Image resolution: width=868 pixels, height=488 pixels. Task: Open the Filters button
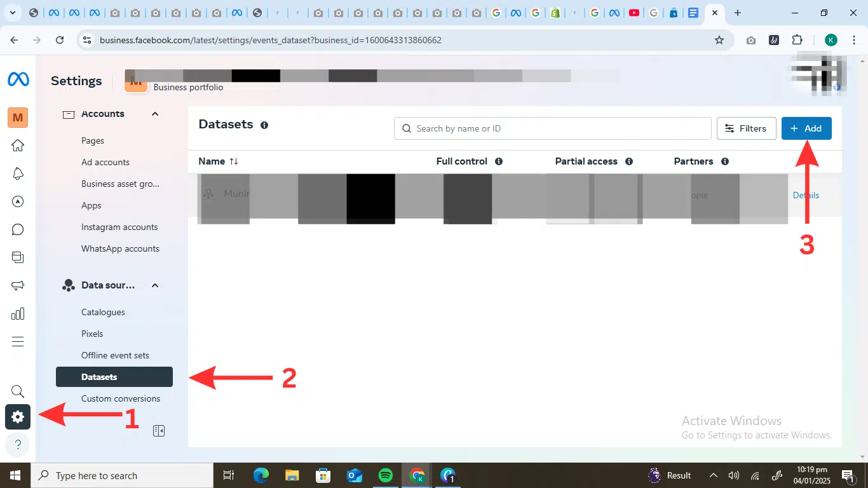coord(746,128)
